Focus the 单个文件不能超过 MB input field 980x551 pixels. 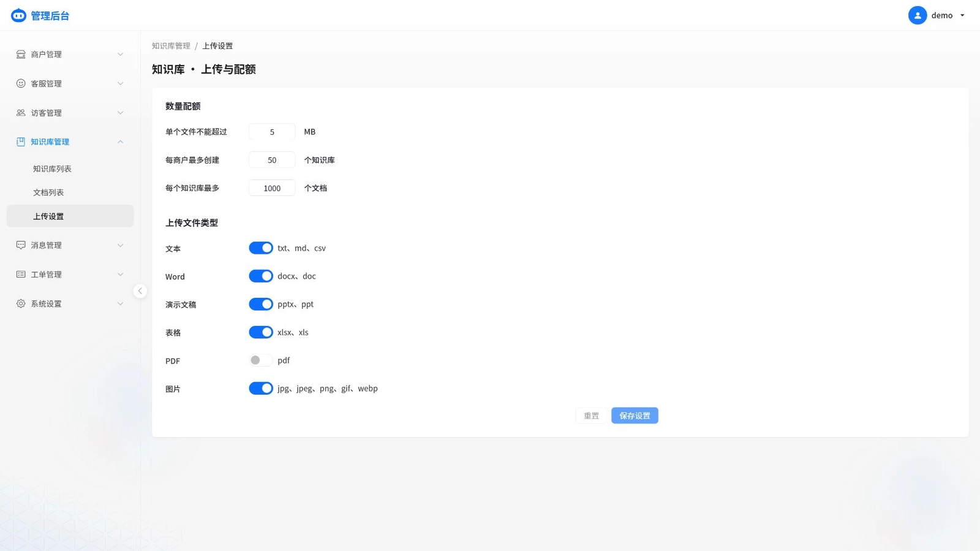pos(272,132)
